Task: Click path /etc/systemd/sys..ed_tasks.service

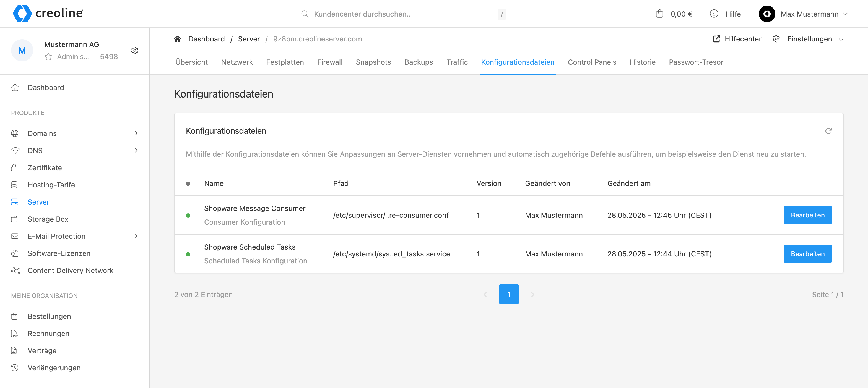Action: click(x=392, y=254)
